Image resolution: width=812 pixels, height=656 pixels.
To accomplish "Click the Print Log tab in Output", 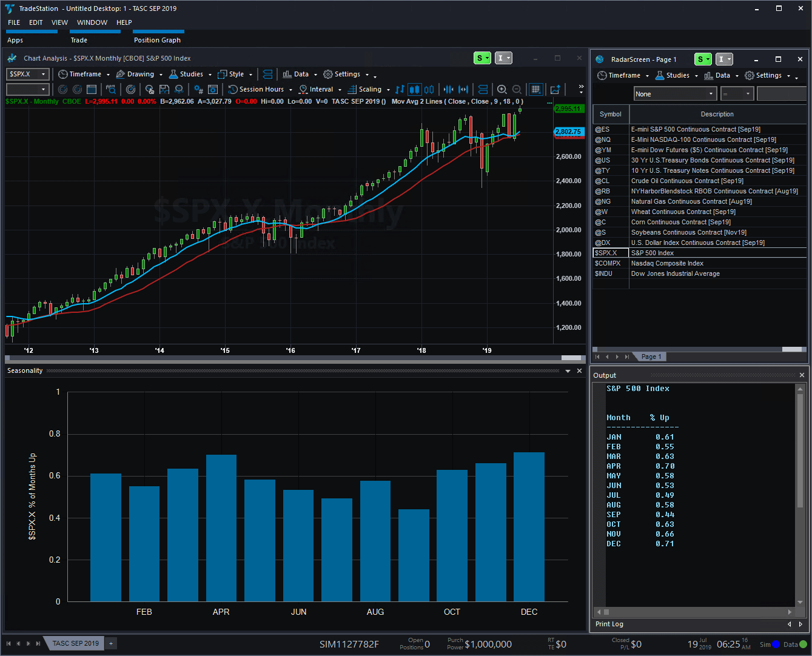I will coord(609,624).
